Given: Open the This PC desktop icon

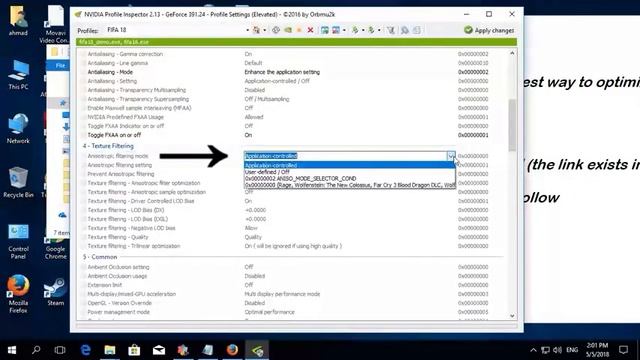Looking at the screenshot, I should tap(18, 75).
